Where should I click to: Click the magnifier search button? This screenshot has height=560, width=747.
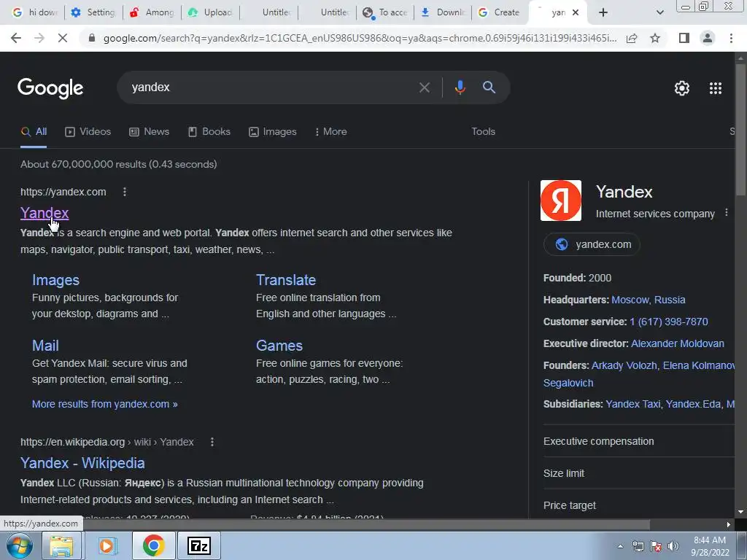pyautogui.click(x=489, y=87)
